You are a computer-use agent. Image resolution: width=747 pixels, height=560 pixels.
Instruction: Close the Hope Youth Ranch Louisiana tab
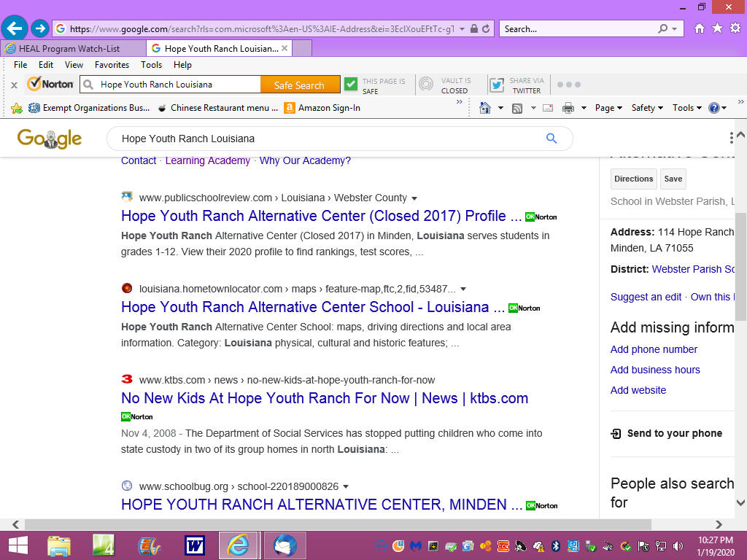click(x=285, y=48)
